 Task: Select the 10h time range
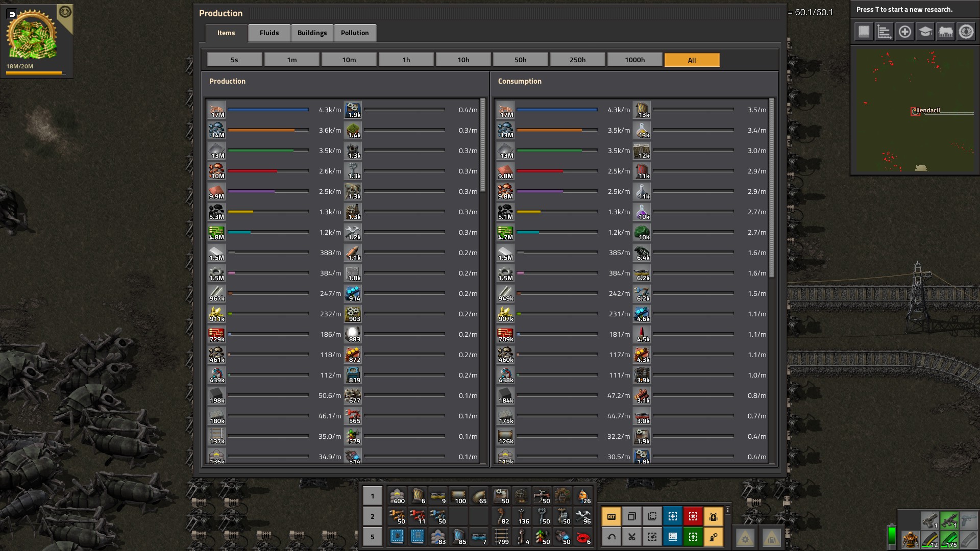(463, 60)
